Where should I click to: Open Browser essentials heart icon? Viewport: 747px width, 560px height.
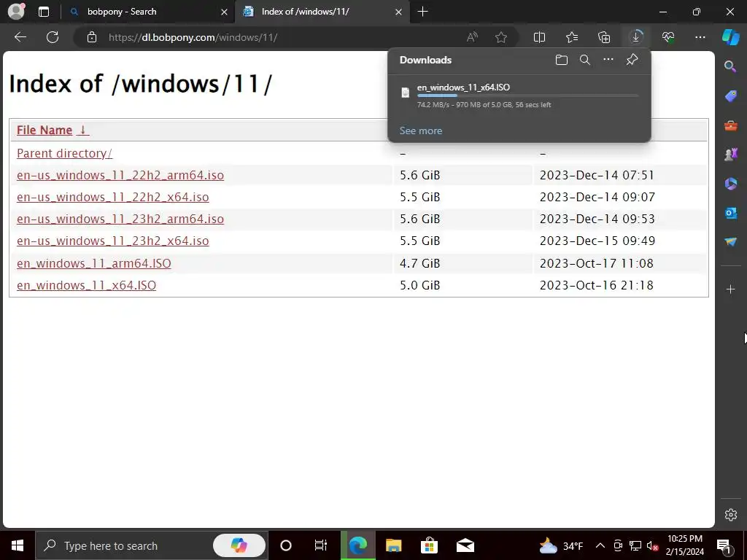click(x=668, y=37)
